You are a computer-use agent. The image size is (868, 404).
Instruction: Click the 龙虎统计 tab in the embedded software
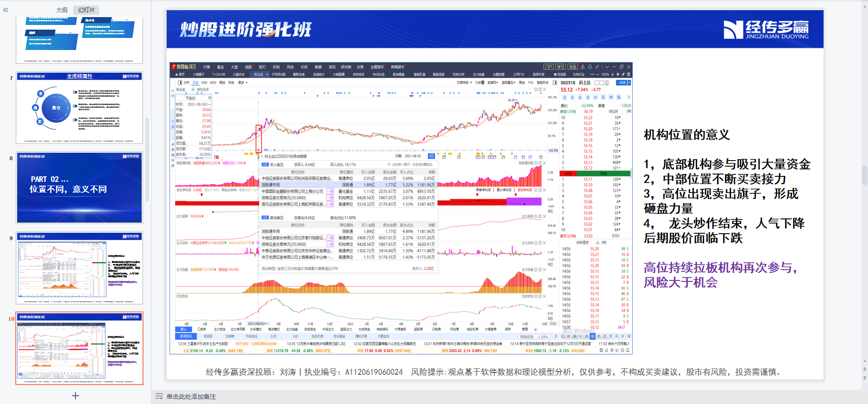(x=318, y=74)
